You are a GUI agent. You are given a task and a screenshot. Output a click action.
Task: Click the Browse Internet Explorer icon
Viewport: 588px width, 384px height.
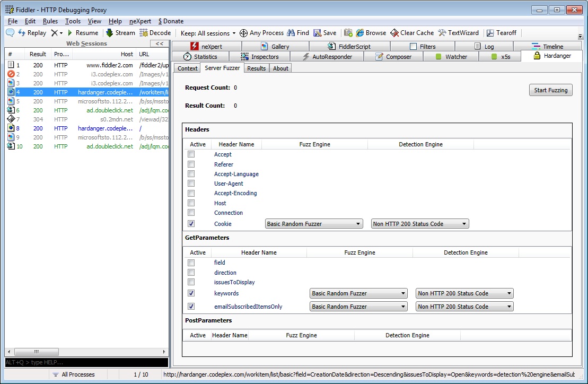click(x=360, y=33)
